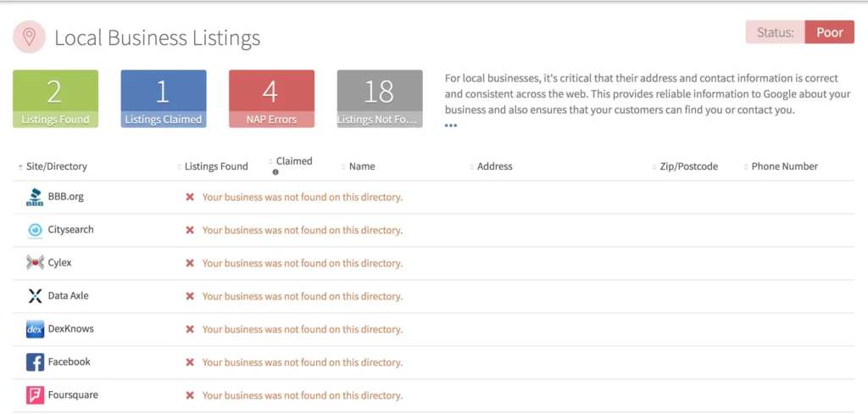Click the Citysearch directory icon
Screen dimensions: 868x414
point(35,230)
